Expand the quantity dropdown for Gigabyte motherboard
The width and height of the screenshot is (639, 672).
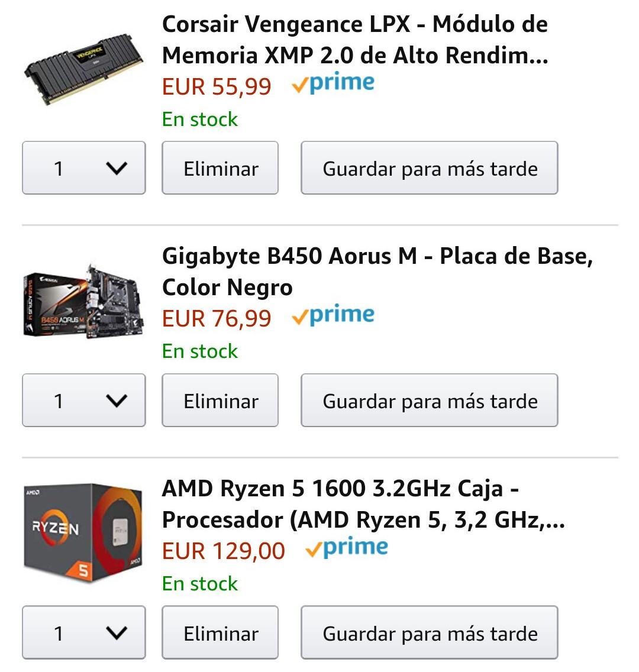[83, 400]
